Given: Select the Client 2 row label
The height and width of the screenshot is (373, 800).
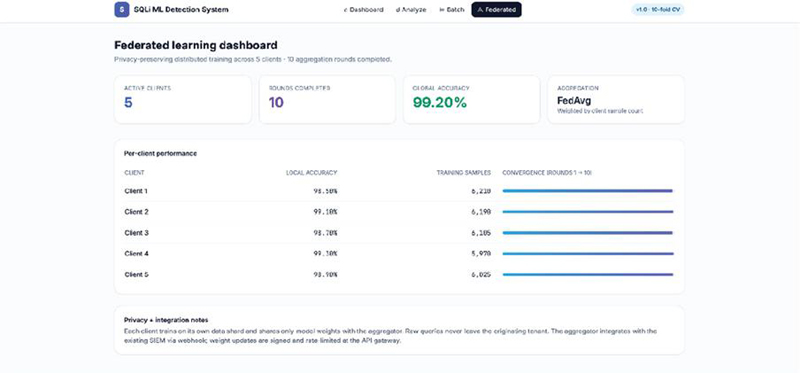Looking at the screenshot, I should coord(136,212).
